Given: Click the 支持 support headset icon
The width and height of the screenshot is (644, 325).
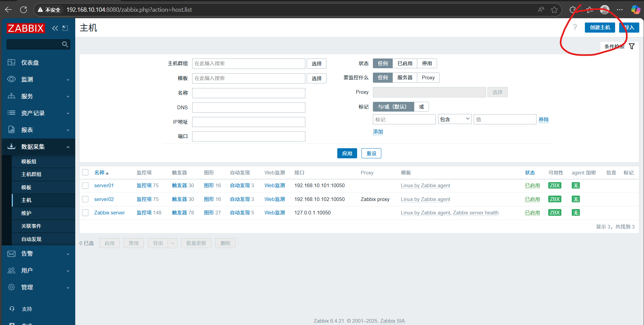Looking at the screenshot, I should [12, 309].
